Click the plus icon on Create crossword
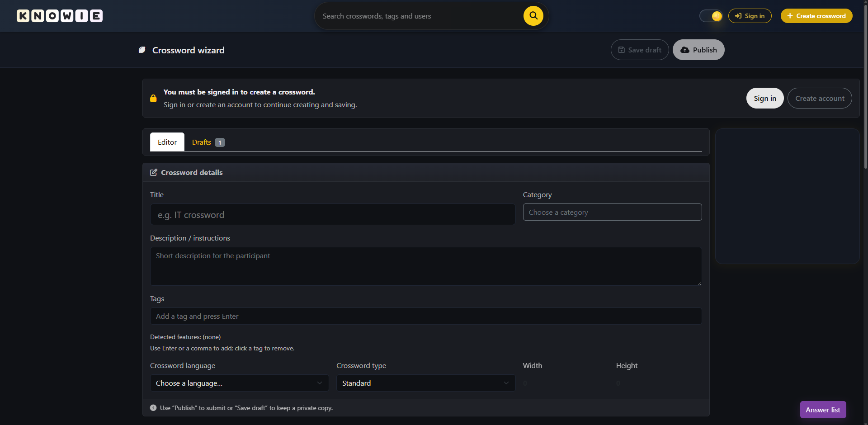Image resolution: width=868 pixels, height=425 pixels. tap(790, 16)
